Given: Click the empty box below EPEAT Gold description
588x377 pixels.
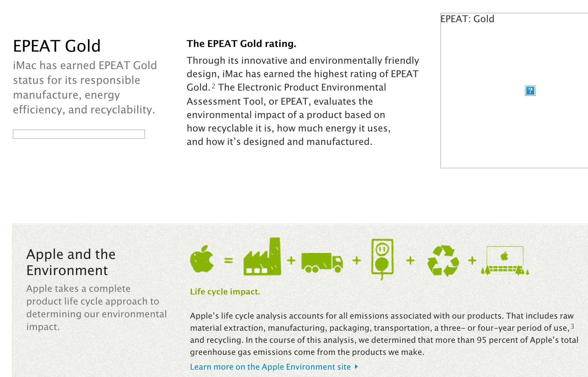Looking at the screenshot, I should [79, 134].
